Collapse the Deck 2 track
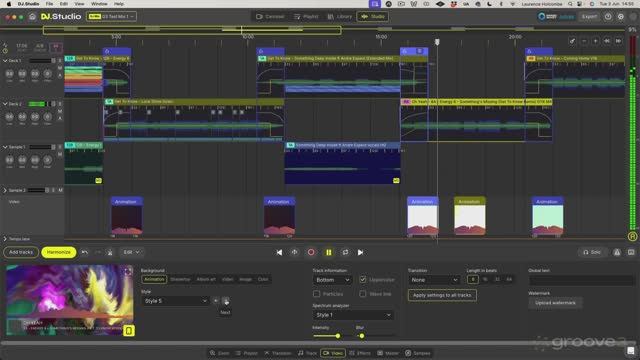The image size is (640, 360). click(5, 104)
